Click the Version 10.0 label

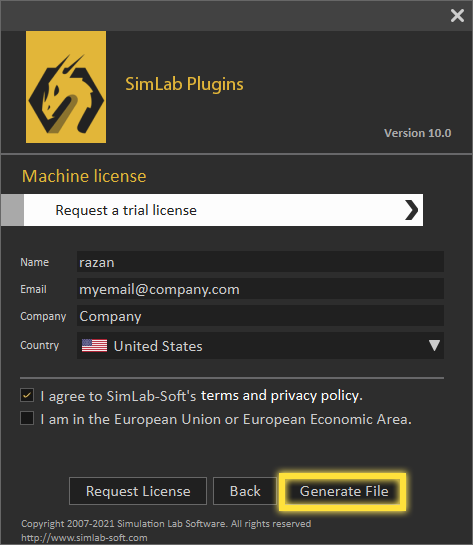click(417, 133)
